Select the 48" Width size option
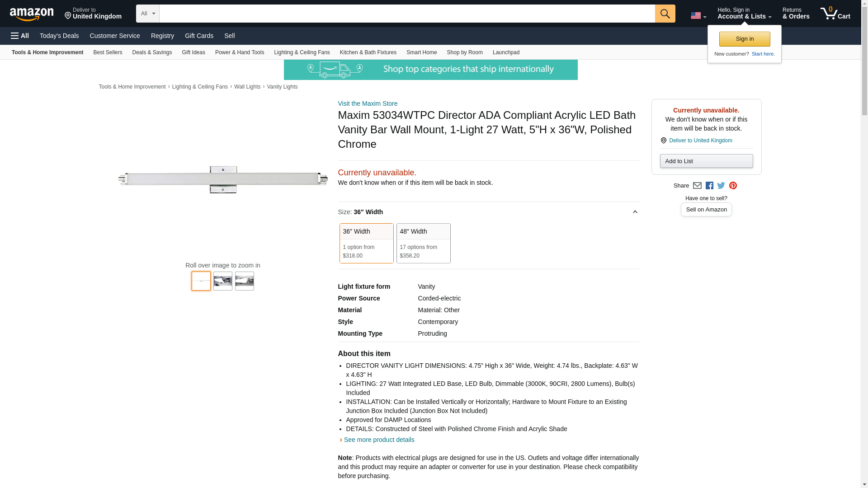Viewport: 868px width, 488px height. (423, 243)
